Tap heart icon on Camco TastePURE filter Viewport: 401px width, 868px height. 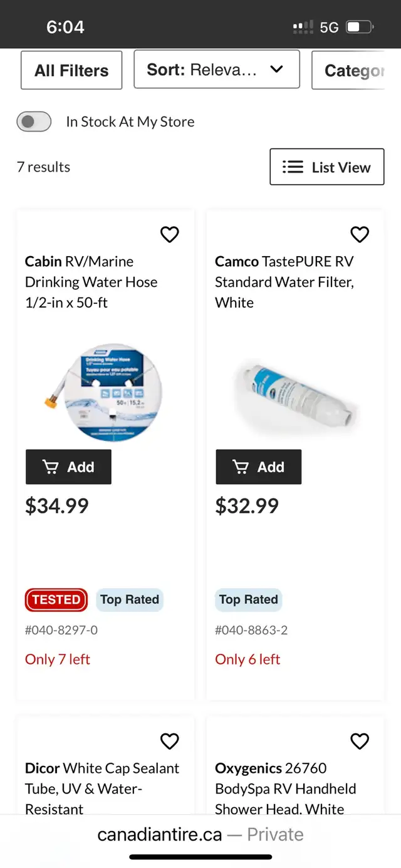click(x=360, y=235)
